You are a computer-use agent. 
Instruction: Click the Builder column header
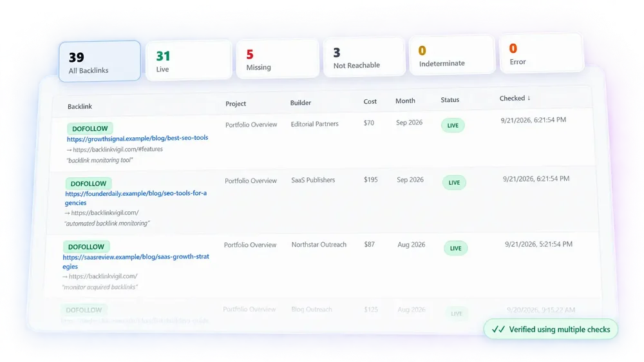click(x=301, y=102)
